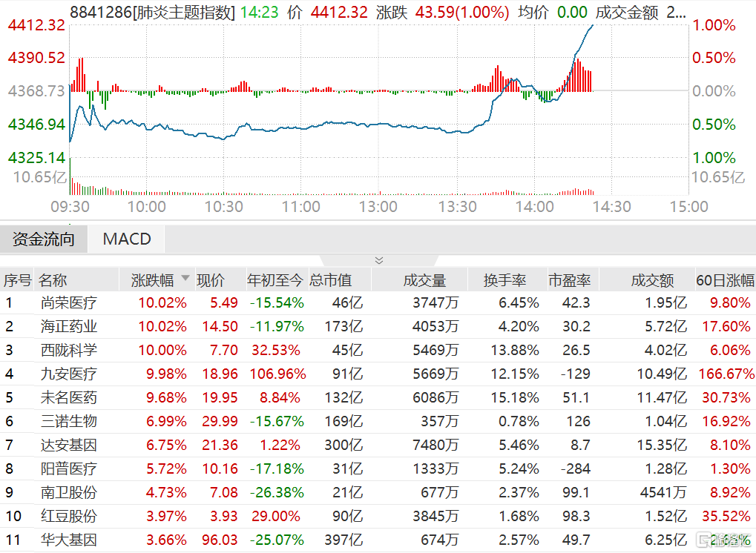Click 阳普医疗 P/E value -284
This screenshot has width=756, height=553.
coord(576,468)
